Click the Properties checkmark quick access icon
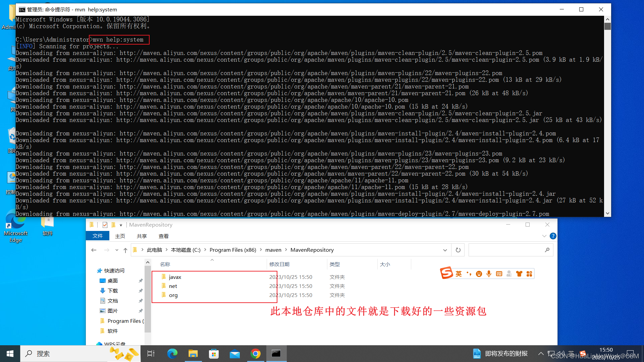The height and width of the screenshot is (362, 644). [x=105, y=225]
